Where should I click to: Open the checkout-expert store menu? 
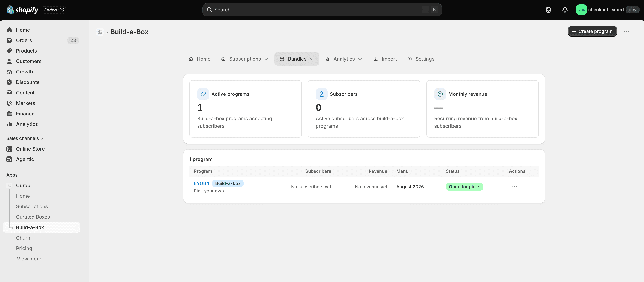(608, 10)
